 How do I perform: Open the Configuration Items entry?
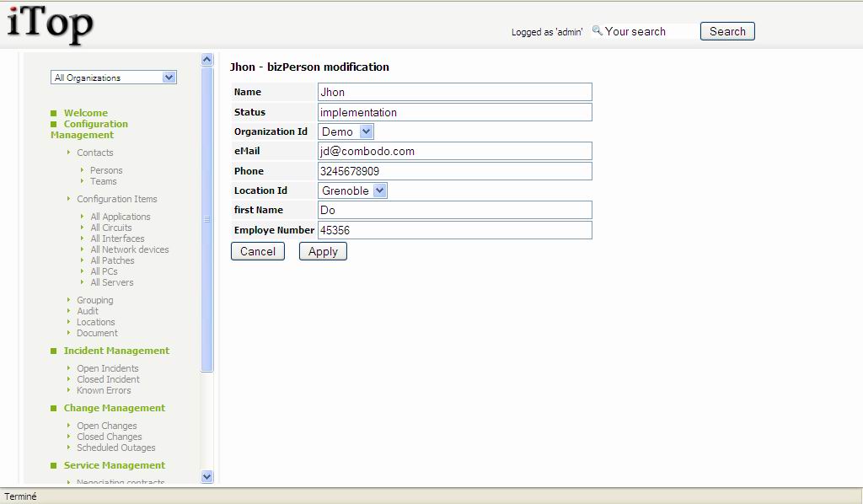pos(116,199)
